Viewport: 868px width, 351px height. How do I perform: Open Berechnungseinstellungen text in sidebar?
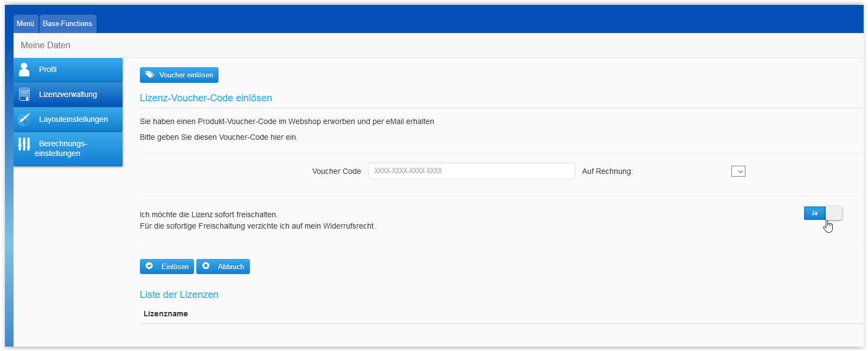click(x=61, y=148)
